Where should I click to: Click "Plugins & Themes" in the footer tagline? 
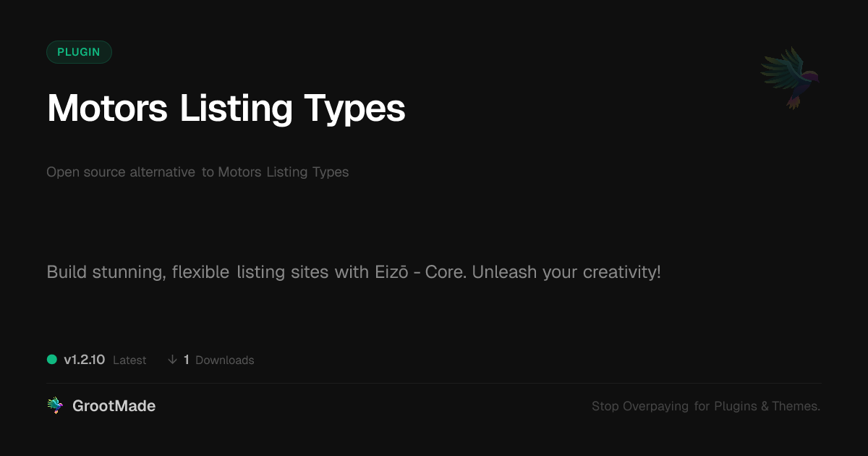[x=767, y=406]
